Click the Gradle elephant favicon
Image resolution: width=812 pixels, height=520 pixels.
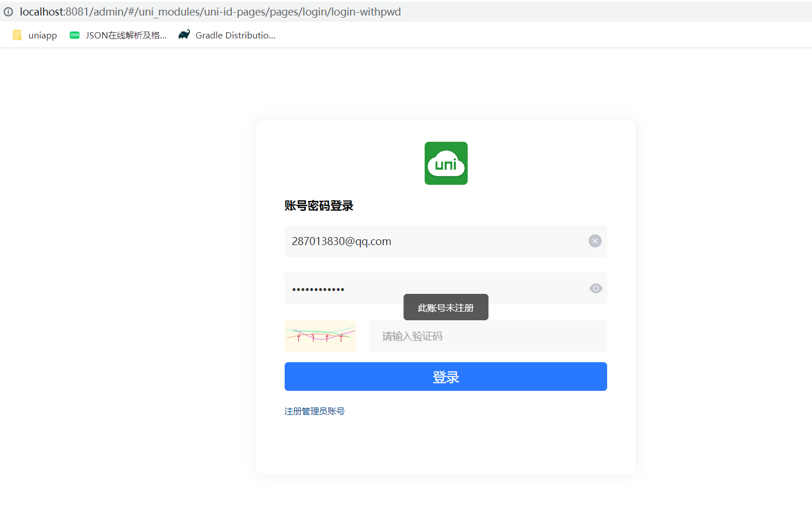tap(184, 35)
